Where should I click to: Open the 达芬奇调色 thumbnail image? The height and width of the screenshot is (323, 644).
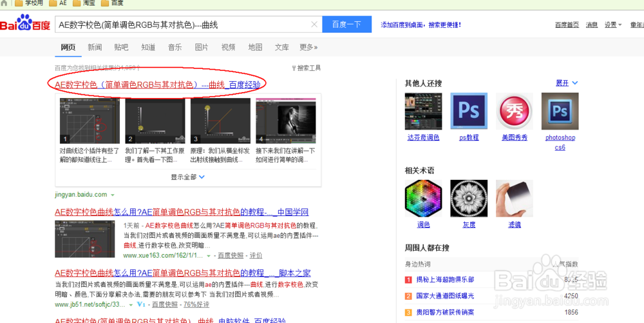tap(423, 111)
